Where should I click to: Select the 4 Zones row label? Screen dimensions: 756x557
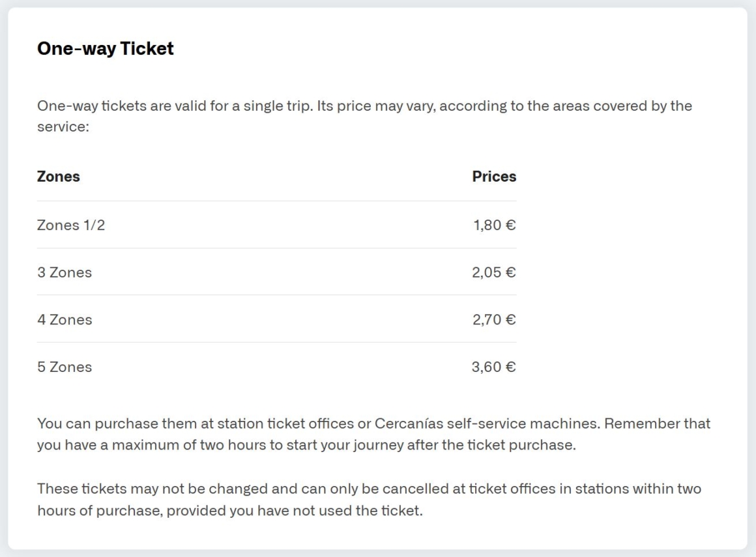pos(65,320)
